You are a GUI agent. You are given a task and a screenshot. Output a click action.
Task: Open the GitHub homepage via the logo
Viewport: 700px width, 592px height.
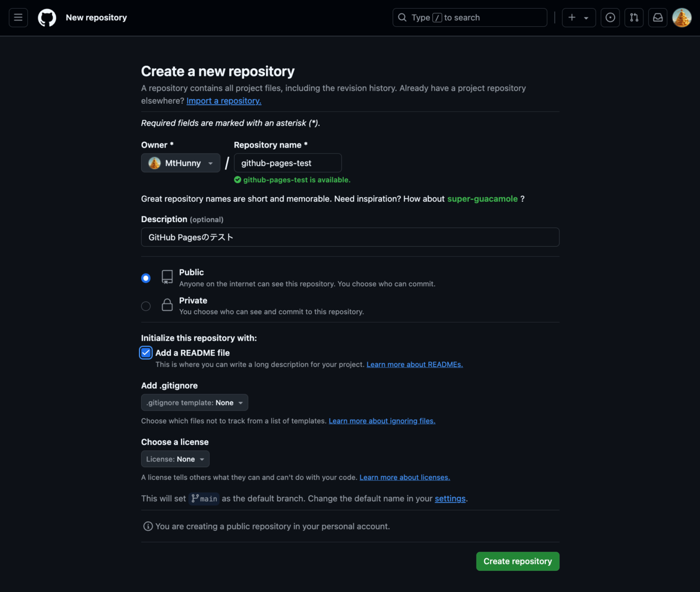47,17
